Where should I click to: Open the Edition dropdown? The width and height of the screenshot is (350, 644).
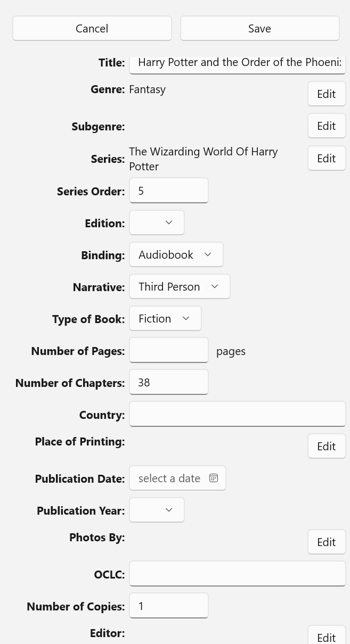coord(157,222)
